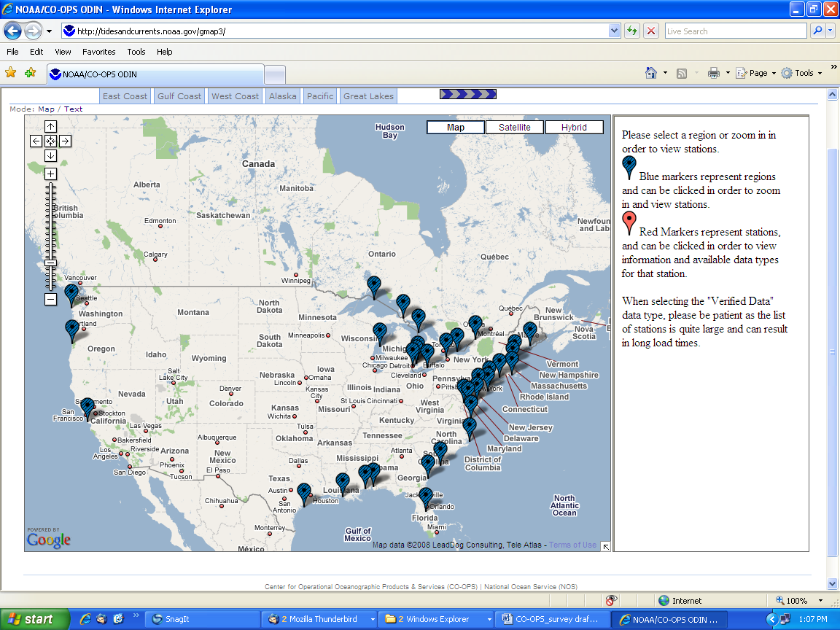The height and width of the screenshot is (630, 840).
Task: Pan the map left with arrow button
Action: 36,141
